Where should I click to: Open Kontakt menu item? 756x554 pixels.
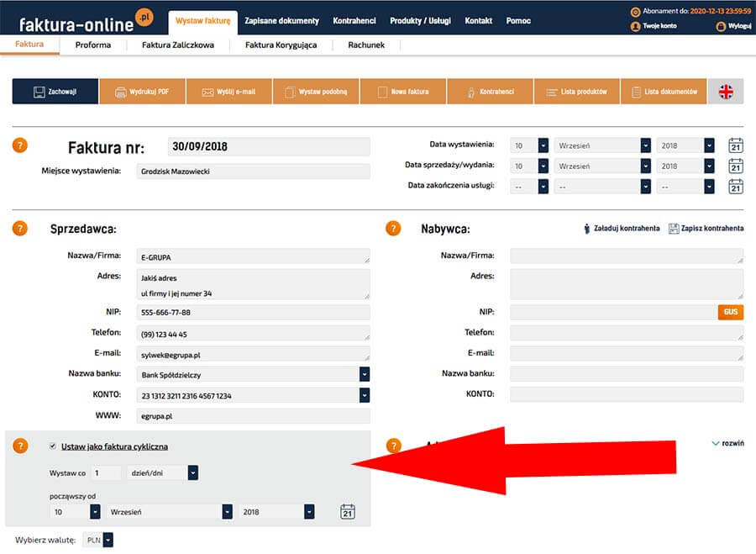point(478,21)
